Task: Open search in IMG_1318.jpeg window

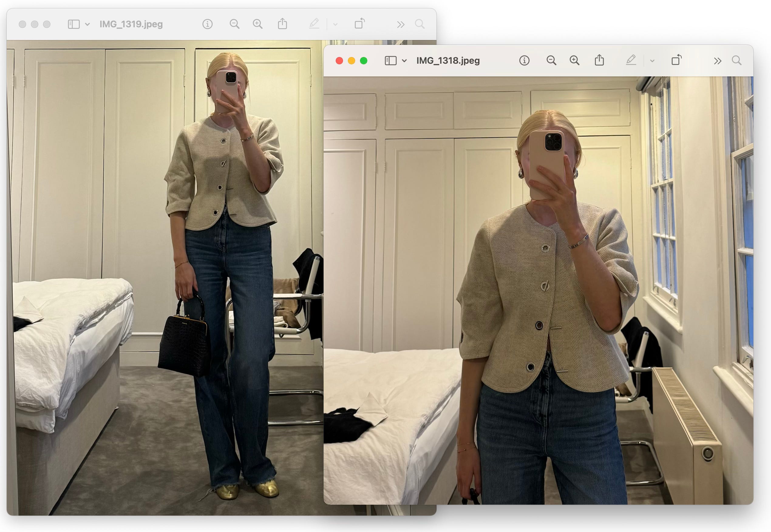Action: pos(737,61)
